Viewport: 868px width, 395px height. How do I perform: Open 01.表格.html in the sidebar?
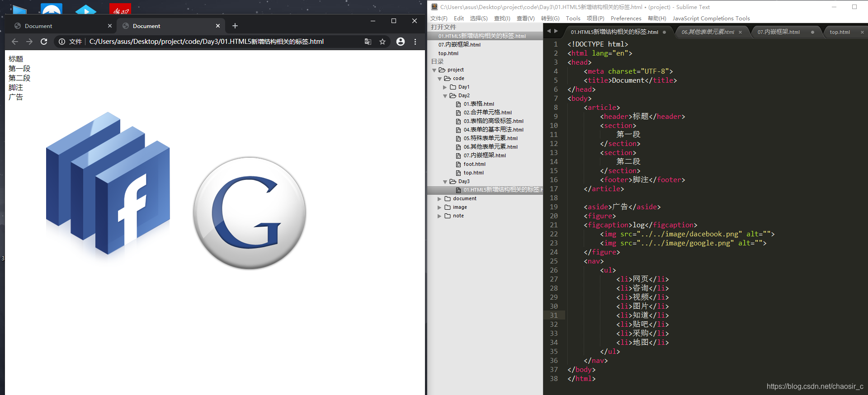pos(479,104)
